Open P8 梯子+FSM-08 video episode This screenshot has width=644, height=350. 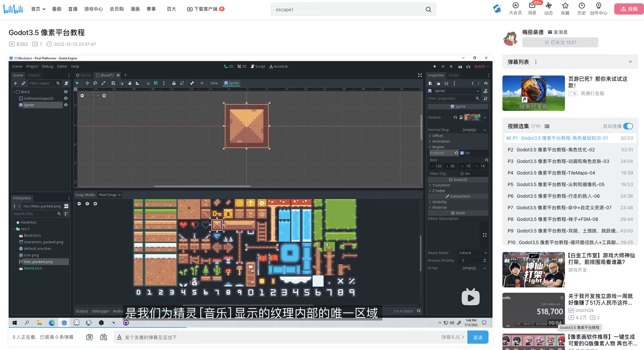pos(570,219)
